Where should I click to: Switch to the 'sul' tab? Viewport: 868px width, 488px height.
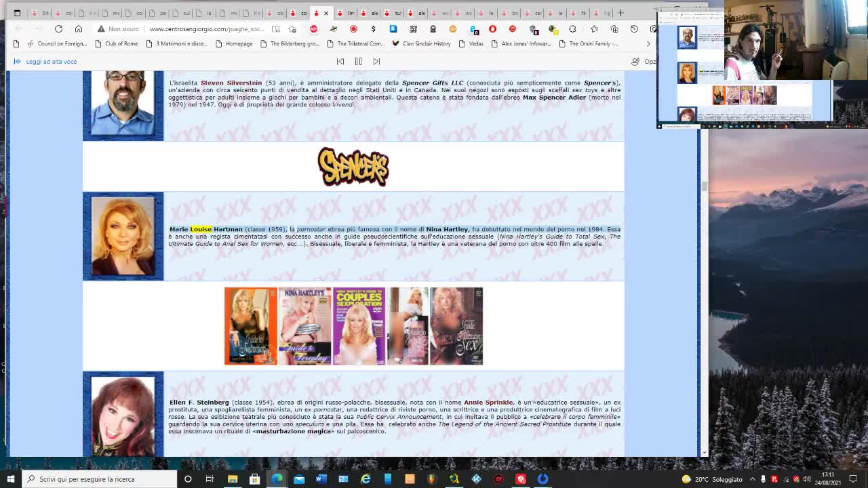click(181, 13)
